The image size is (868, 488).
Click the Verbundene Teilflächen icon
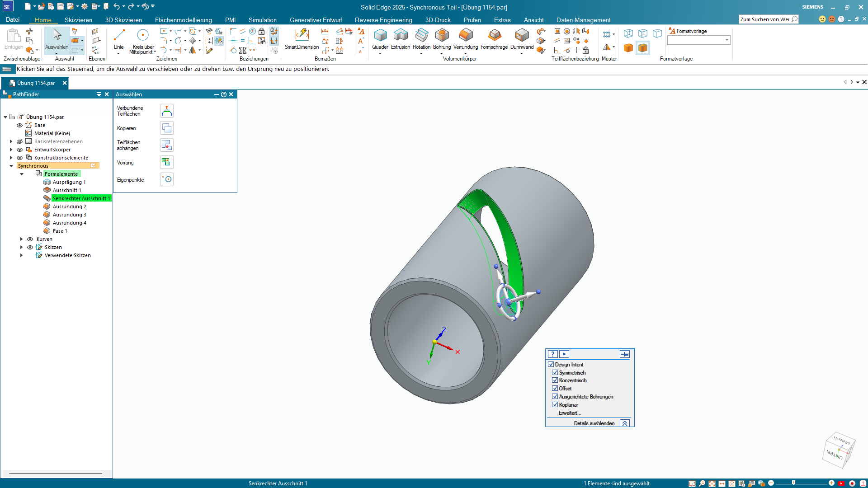[x=167, y=111]
